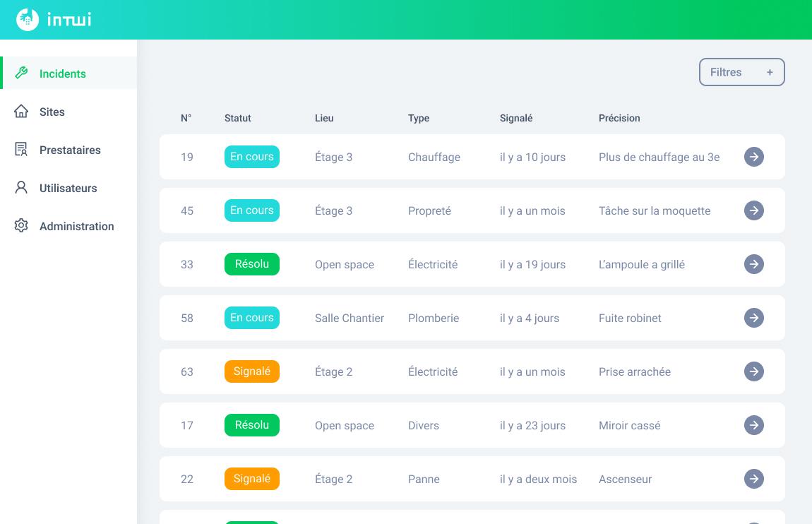812x524 pixels.
Task: Click the gear icon beside Administration
Action: (21, 226)
